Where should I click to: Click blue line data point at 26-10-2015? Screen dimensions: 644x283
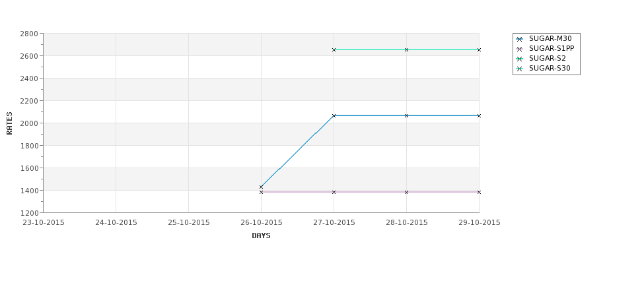(x=261, y=187)
